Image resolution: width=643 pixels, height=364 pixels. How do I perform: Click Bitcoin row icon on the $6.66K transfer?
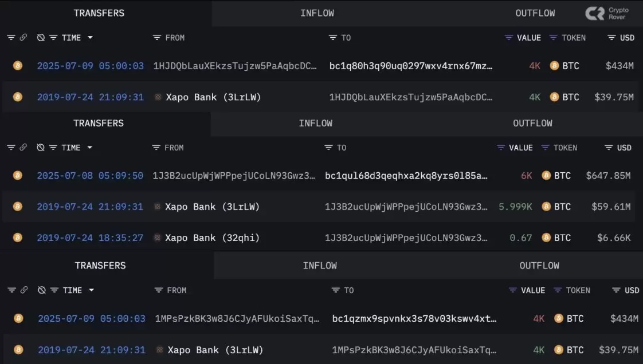point(18,238)
